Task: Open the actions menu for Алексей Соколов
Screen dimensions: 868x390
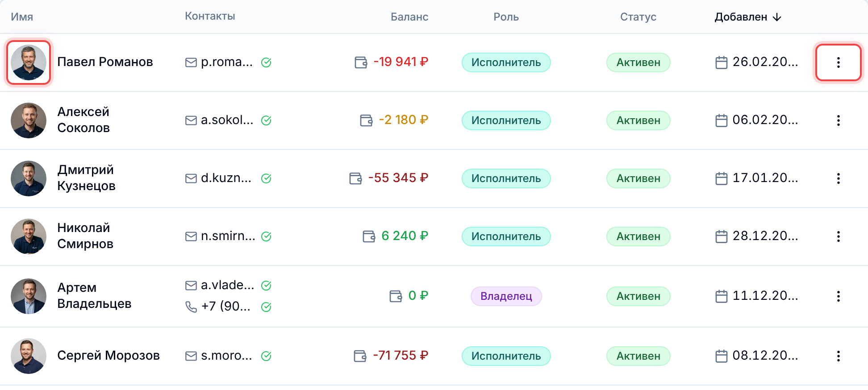Action: (838, 120)
